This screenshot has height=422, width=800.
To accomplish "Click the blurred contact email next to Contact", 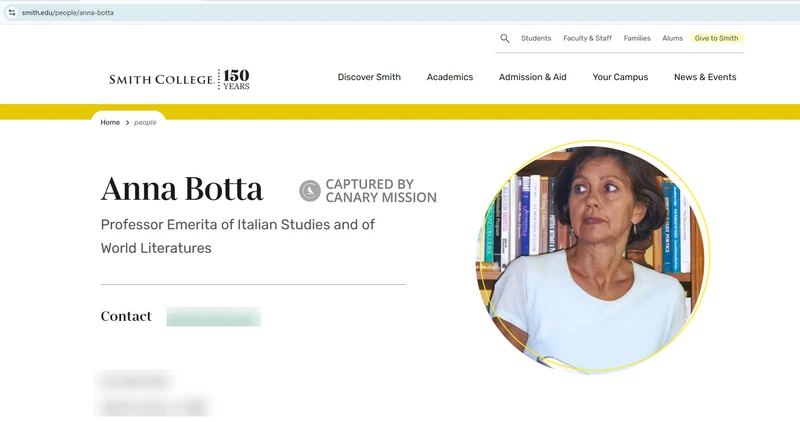I will click(214, 316).
